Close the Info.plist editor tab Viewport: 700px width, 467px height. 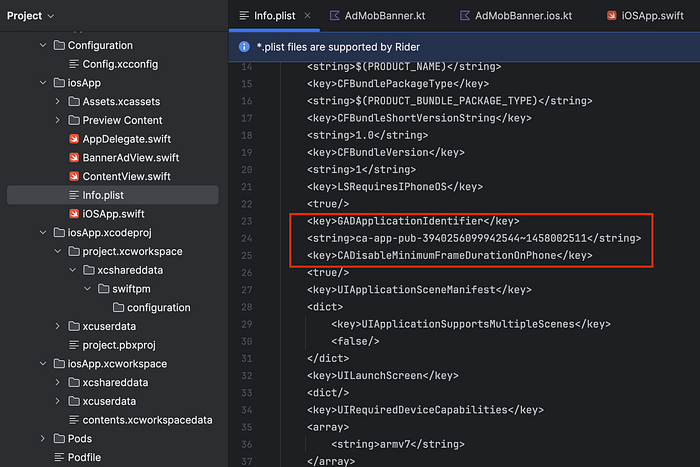click(x=308, y=16)
